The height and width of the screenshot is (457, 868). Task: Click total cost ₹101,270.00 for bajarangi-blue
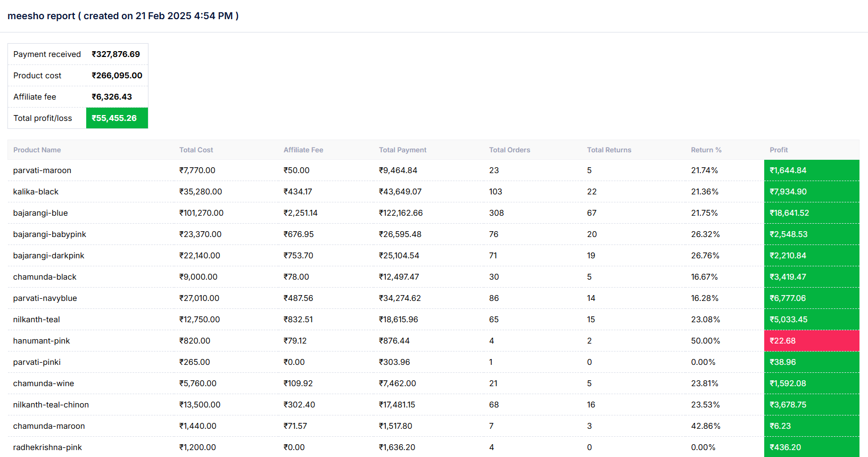(x=201, y=213)
